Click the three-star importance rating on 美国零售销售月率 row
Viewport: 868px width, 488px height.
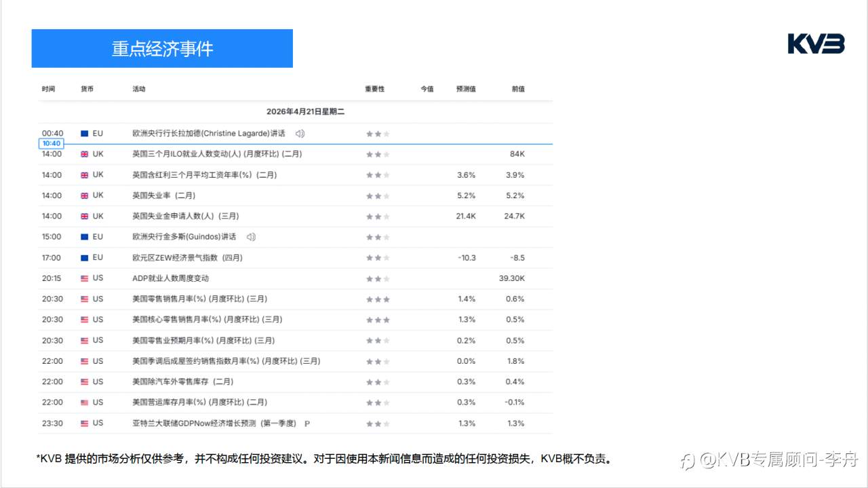377,299
